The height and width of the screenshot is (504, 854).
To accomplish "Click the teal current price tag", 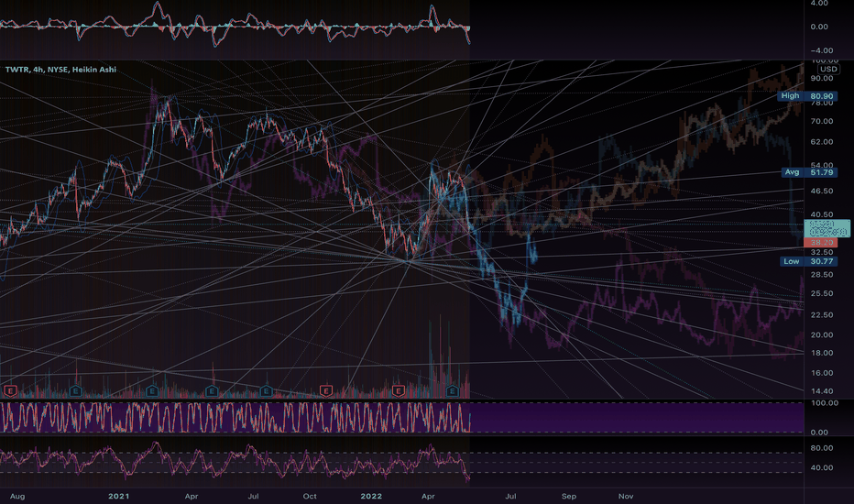I will coord(827,228).
